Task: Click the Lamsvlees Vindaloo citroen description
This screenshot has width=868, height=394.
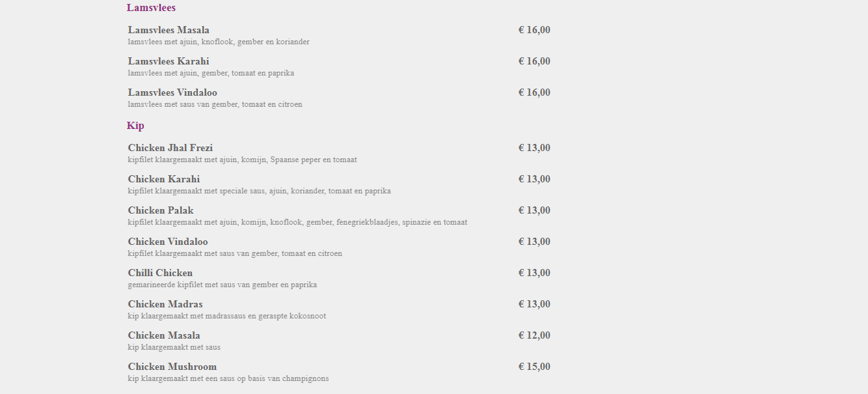Action: [215, 104]
